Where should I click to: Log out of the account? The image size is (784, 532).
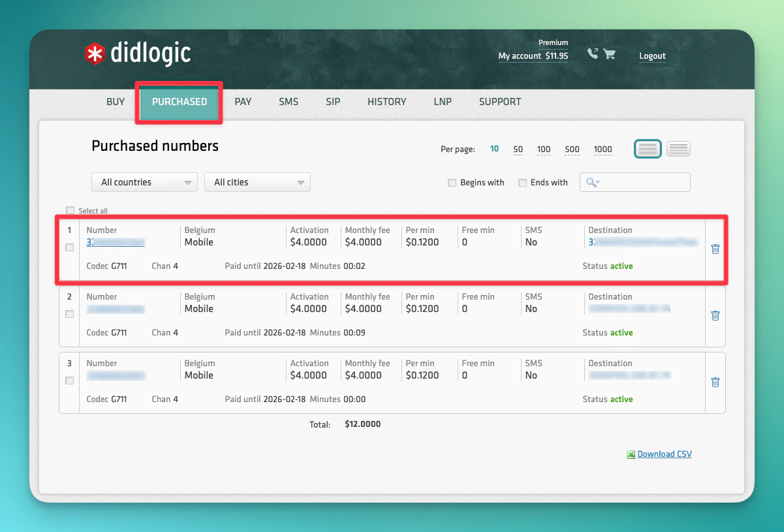click(652, 56)
